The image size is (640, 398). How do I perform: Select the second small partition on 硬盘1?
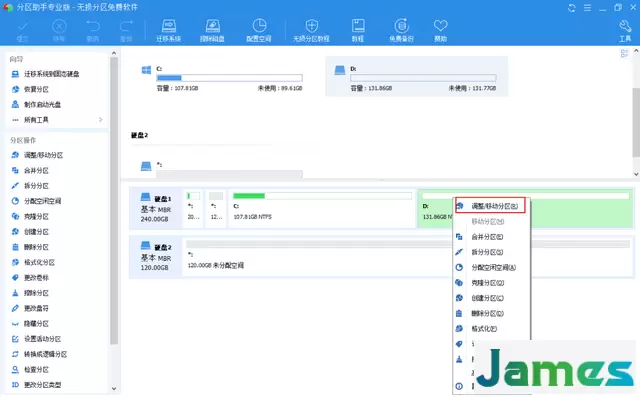click(216, 208)
